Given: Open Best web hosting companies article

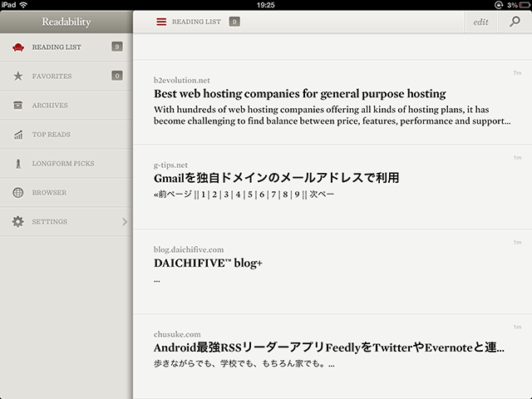Looking at the screenshot, I should pyautogui.click(x=332, y=102).
